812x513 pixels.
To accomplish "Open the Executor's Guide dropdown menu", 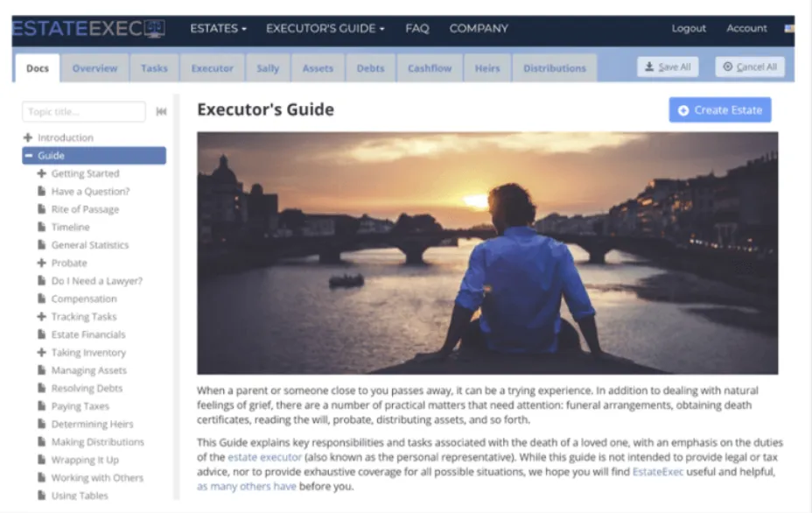I will click(x=325, y=29).
